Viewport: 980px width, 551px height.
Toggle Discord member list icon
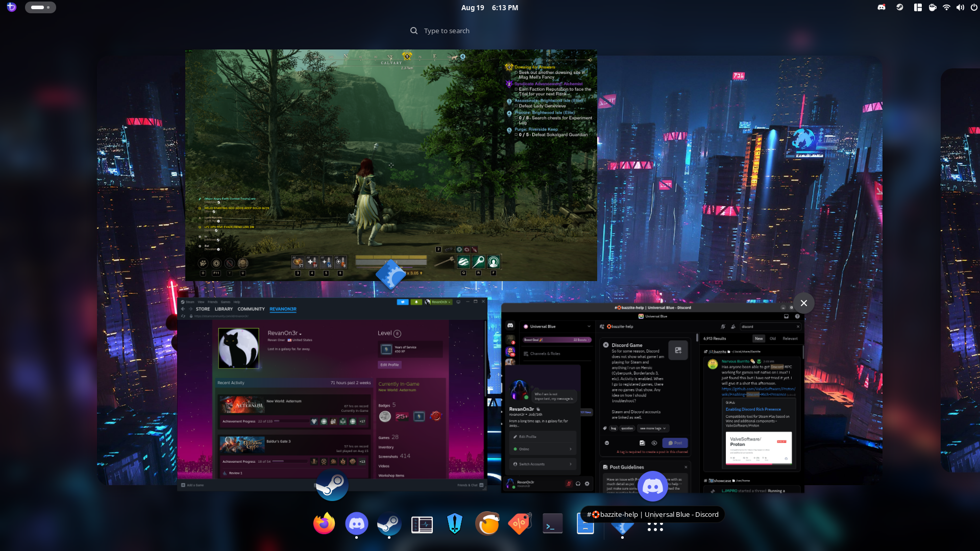point(733,327)
